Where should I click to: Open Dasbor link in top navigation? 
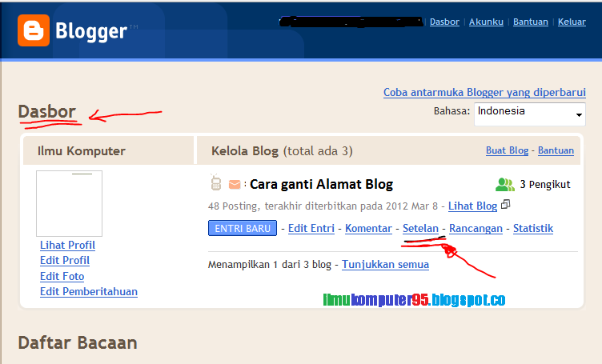(444, 22)
